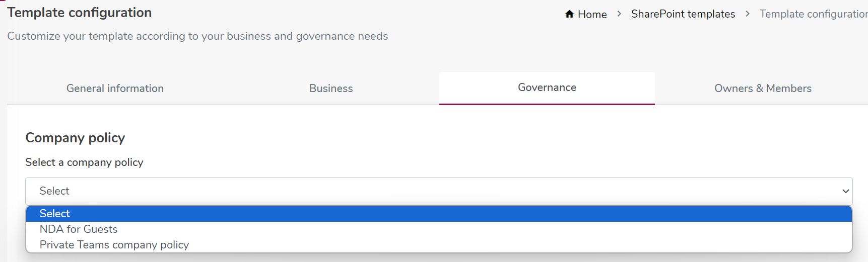Click the Company policy section heading
This screenshot has width=868, height=262.
point(75,138)
